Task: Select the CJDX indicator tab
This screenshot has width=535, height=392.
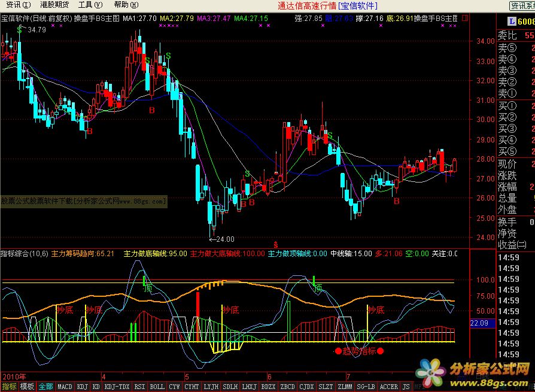Action: [306, 387]
